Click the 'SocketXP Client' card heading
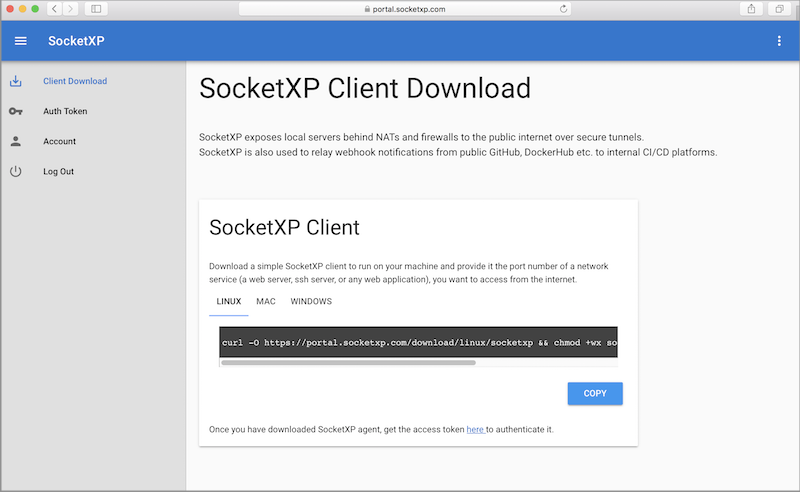 pyautogui.click(x=284, y=228)
